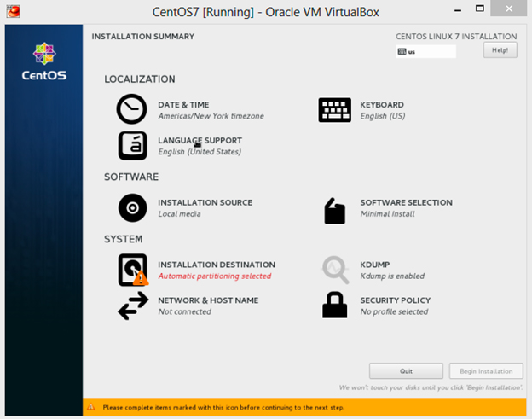Click 'Americas/New York timezone' text
Image resolution: width=532 pixels, height=419 pixels.
coord(211,116)
